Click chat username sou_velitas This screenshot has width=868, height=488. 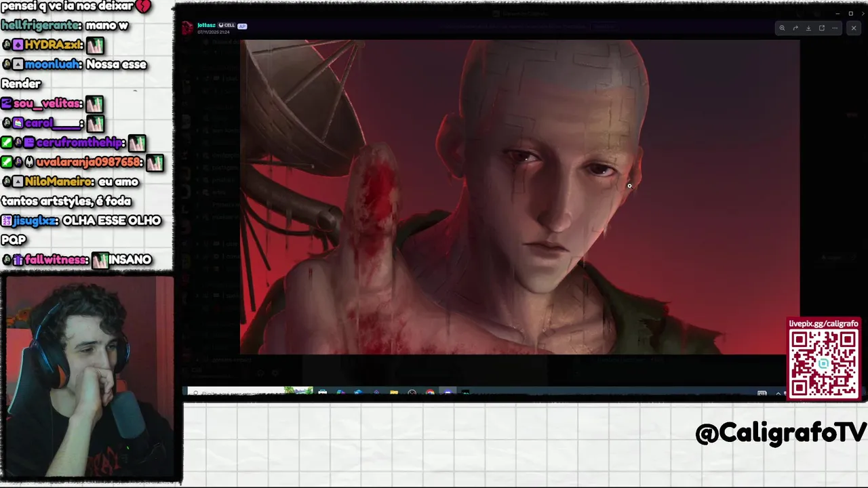click(47, 104)
